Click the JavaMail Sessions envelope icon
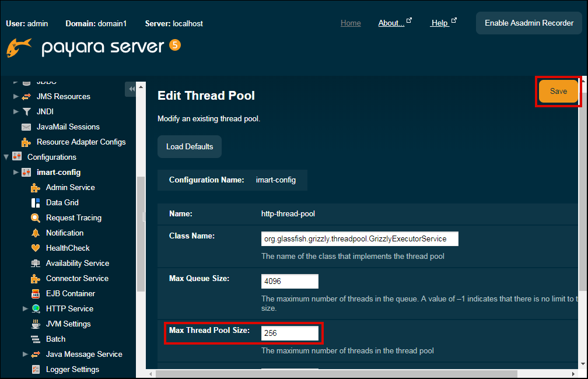The image size is (588, 379). click(x=26, y=127)
